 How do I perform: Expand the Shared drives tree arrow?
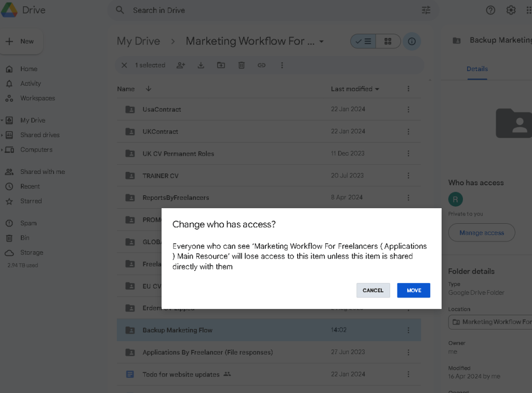point(2,135)
